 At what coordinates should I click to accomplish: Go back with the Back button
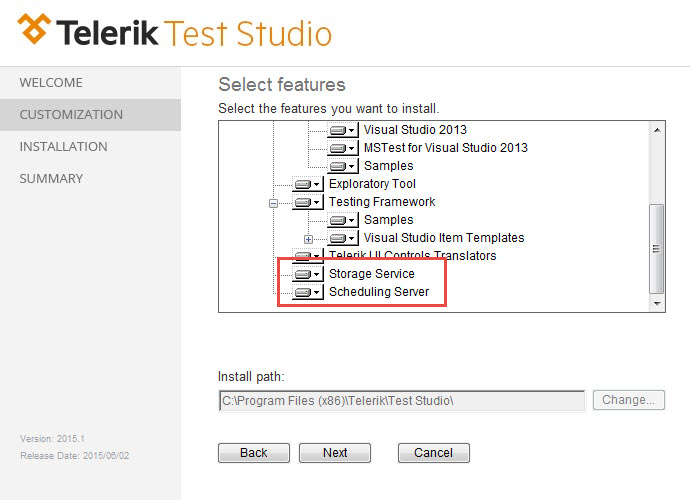(x=254, y=453)
